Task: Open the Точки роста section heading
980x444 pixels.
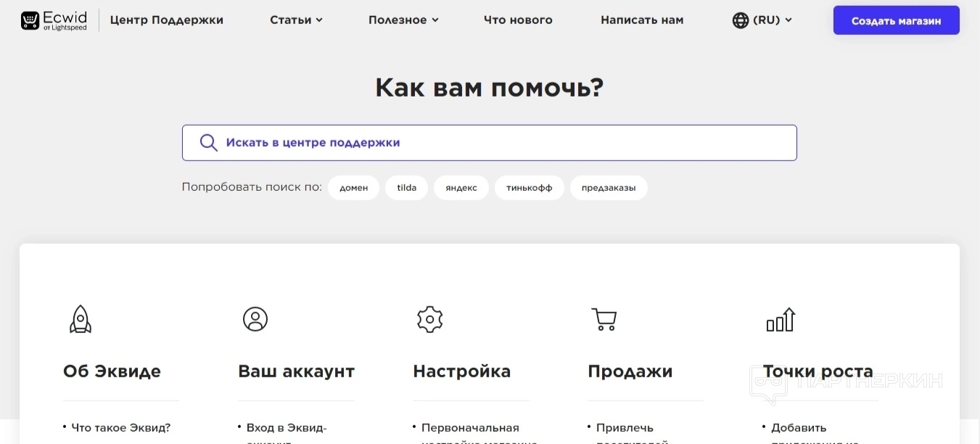Action: click(818, 371)
